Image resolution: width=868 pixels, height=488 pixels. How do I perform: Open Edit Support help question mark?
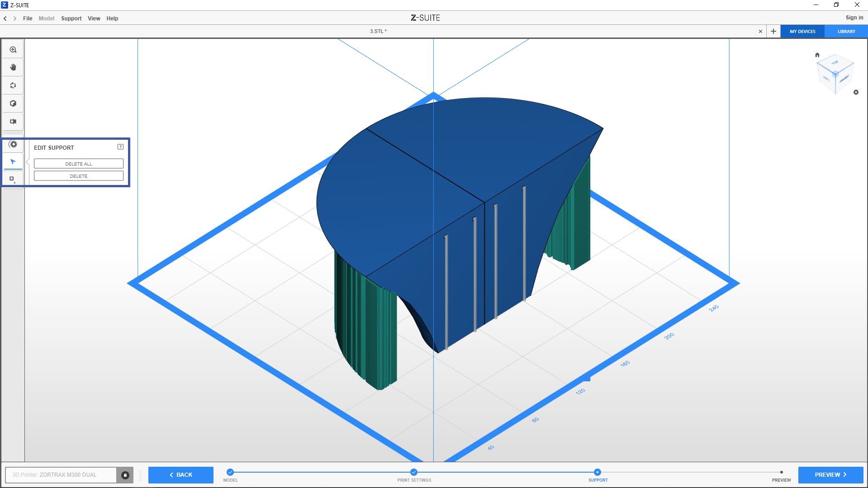click(x=120, y=147)
